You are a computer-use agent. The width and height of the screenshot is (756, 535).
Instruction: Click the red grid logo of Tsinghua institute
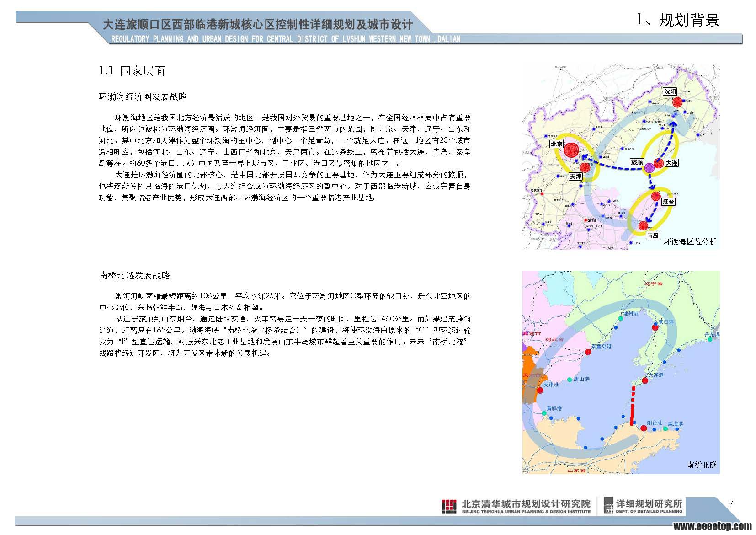coord(449,506)
